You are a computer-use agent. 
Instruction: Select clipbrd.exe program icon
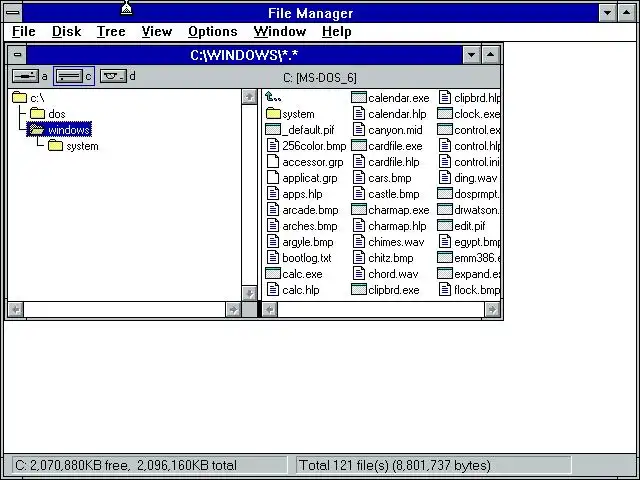tap(359, 290)
